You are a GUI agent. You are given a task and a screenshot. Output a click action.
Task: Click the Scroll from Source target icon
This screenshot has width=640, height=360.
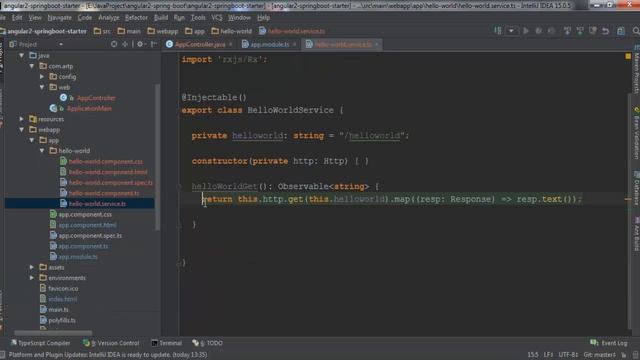click(114, 44)
